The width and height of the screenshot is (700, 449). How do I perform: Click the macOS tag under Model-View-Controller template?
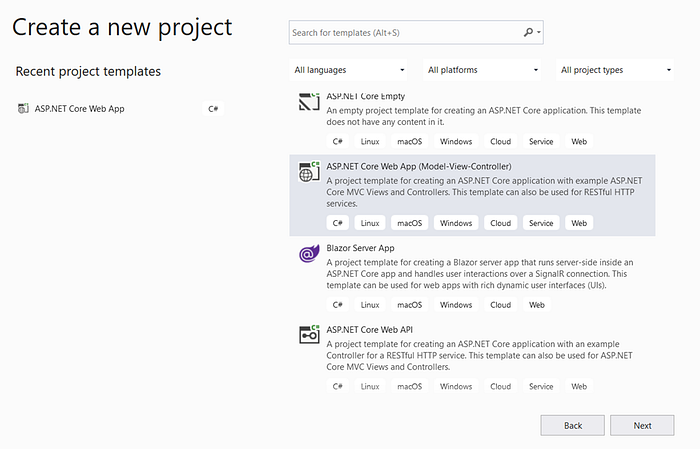coord(410,223)
